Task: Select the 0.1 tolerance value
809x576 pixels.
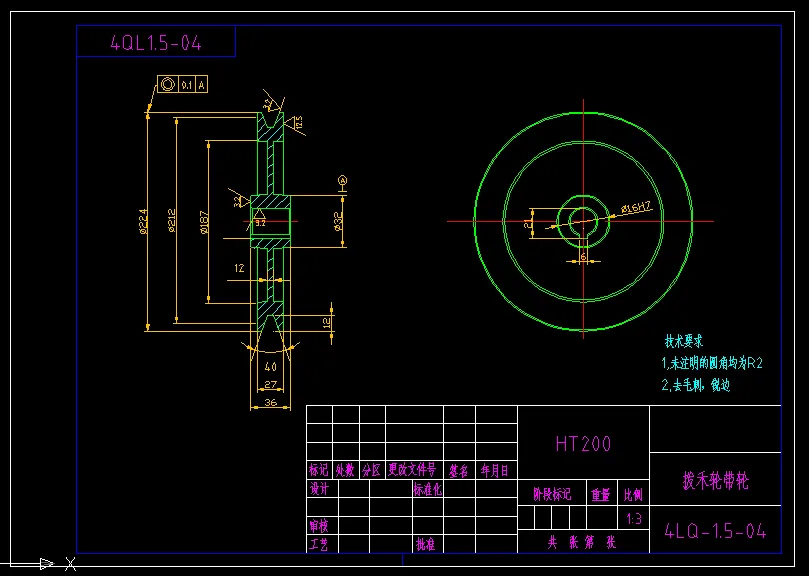Action: click(x=186, y=85)
